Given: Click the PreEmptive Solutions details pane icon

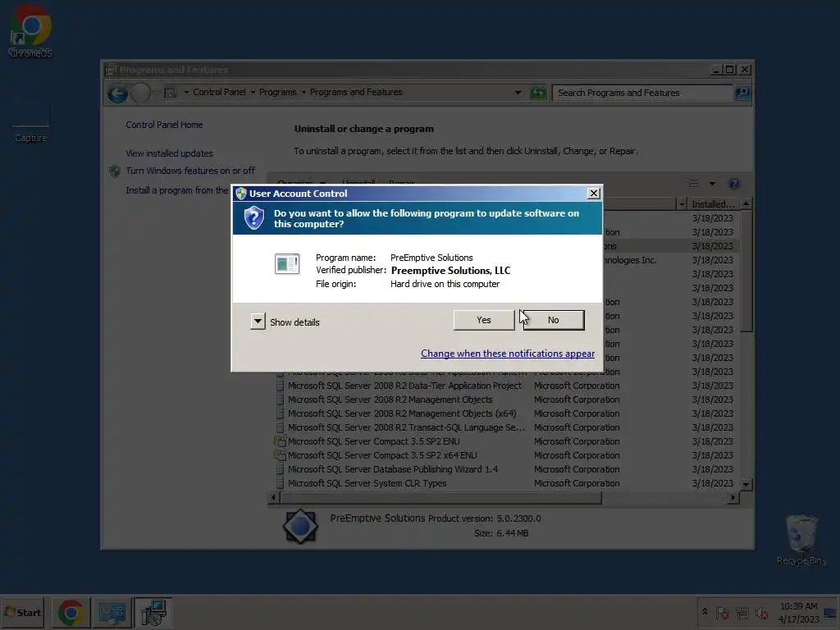Looking at the screenshot, I should click(300, 526).
